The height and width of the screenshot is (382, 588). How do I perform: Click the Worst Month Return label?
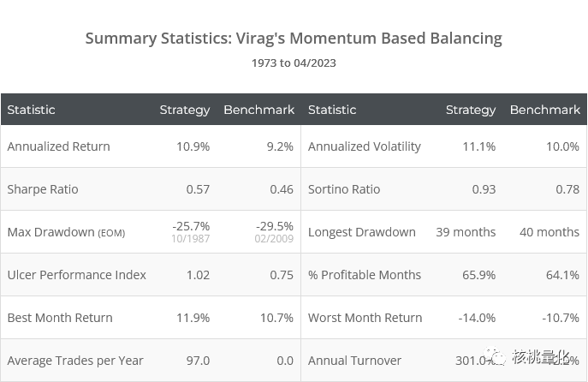coord(365,318)
